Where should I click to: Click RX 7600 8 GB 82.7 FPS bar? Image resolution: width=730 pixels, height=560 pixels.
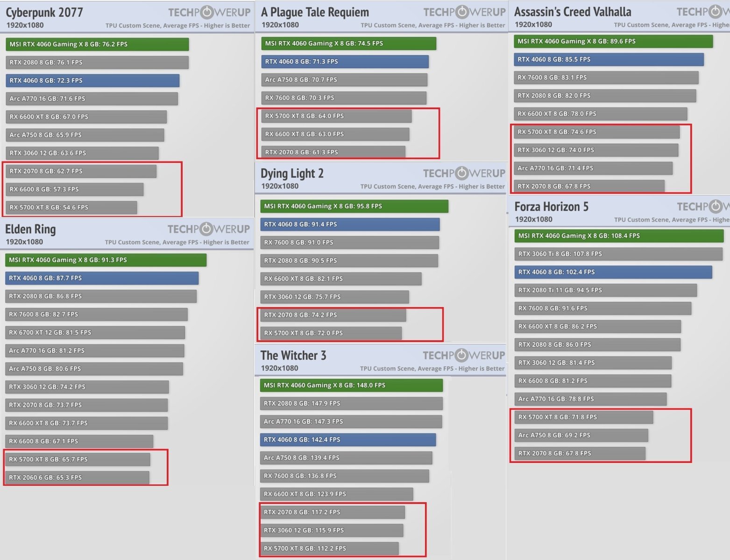coord(97,315)
